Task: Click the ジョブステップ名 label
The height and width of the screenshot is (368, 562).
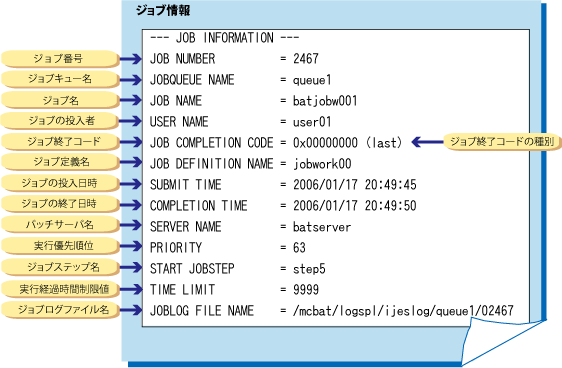Action: tap(59, 267)
